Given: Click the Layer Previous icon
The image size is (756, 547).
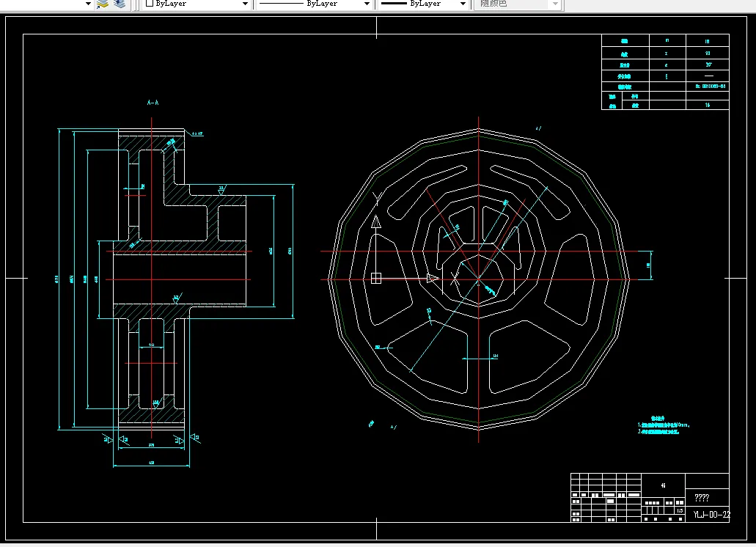Looking at the screenshot, I should (119, 4).
